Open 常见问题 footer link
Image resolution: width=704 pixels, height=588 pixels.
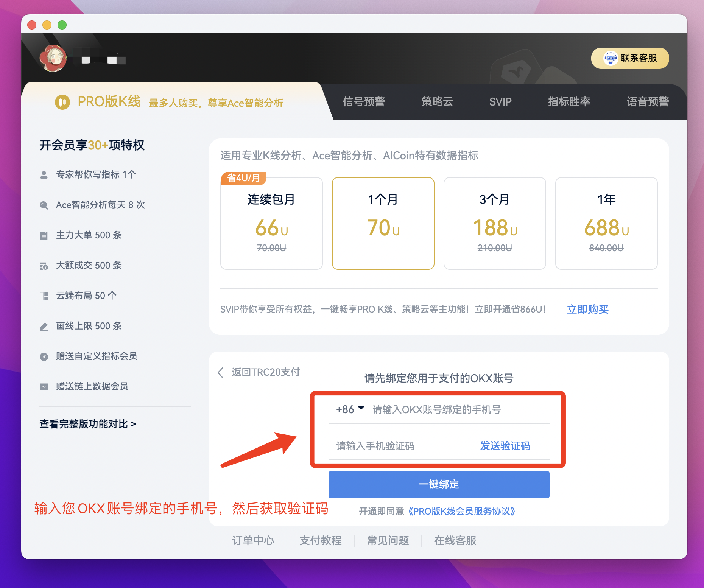(388, 540)
